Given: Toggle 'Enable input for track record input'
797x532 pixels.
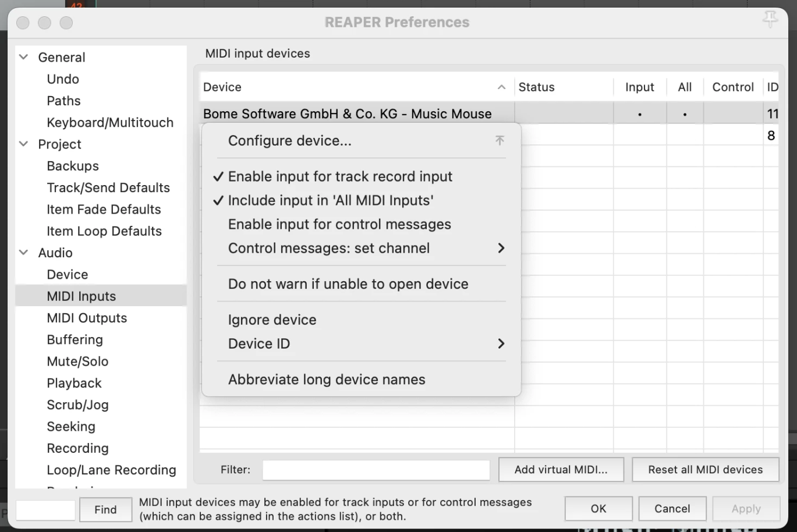Looking at the screenshot, I should (x=340, y=176).
